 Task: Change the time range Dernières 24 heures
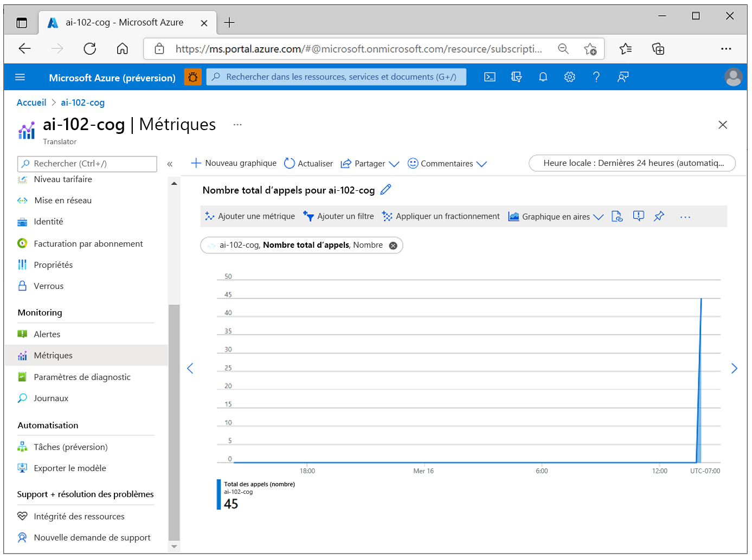(632, 163)
